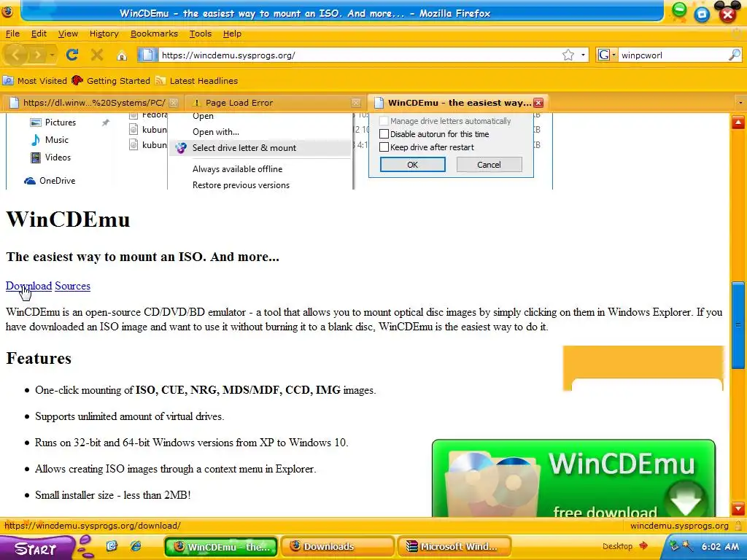The image size is (747, 560).
Task: Click the scrollbar down arrow
Action: (738, 508)
